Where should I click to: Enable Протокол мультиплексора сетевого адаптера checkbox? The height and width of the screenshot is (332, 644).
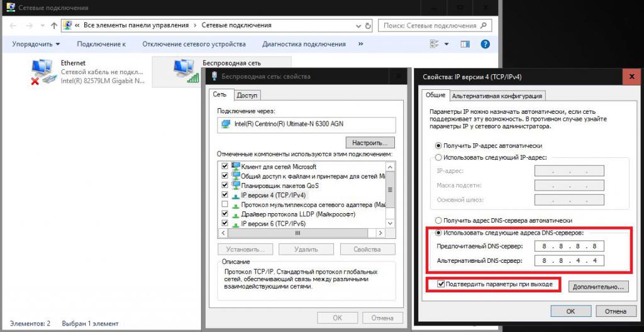[x=225, y=204]
